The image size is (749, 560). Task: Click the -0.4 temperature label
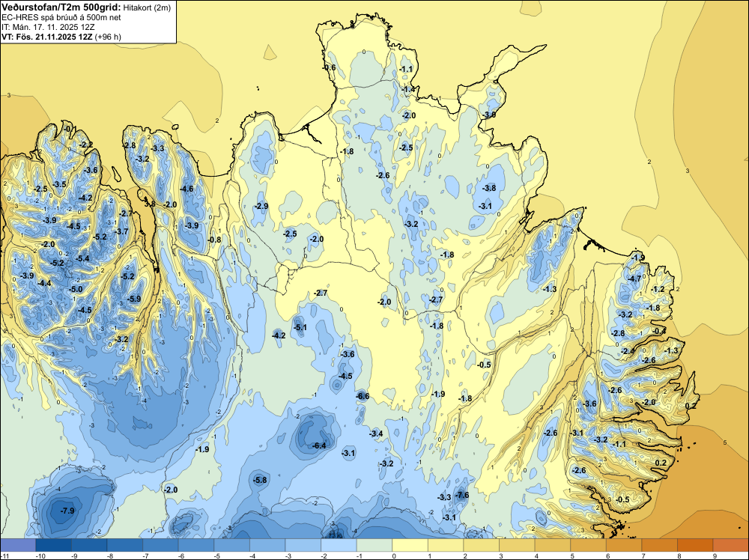659,332
